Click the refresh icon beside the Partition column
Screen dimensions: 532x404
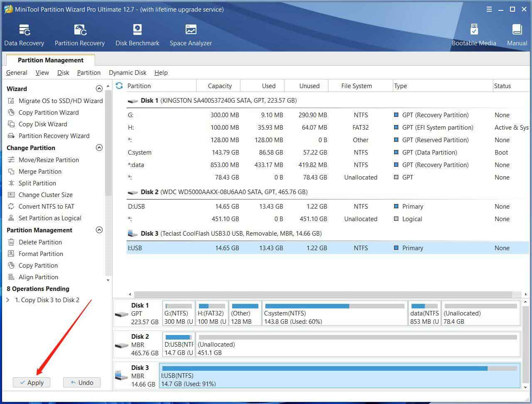pyautogui.click(x=119, y=86)
